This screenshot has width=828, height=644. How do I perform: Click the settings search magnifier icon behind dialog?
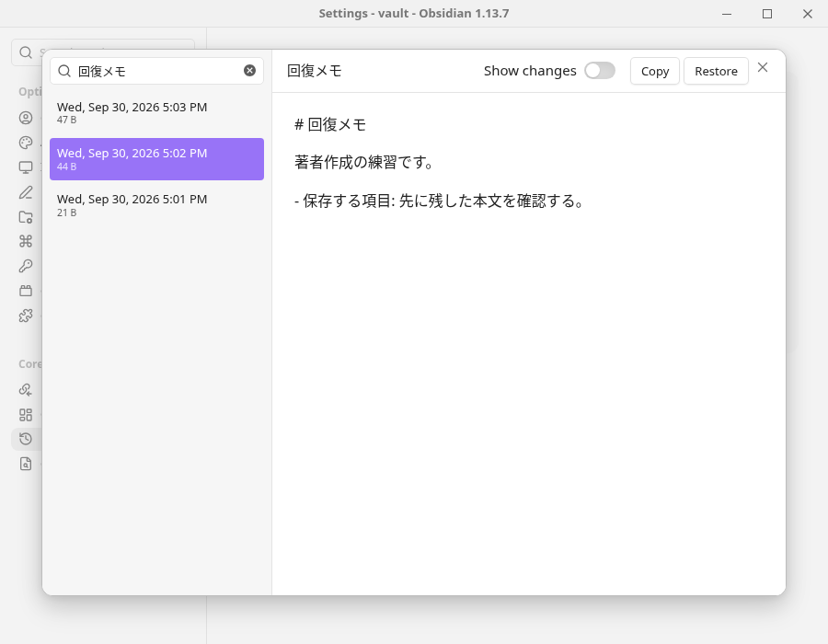point(26,52)
